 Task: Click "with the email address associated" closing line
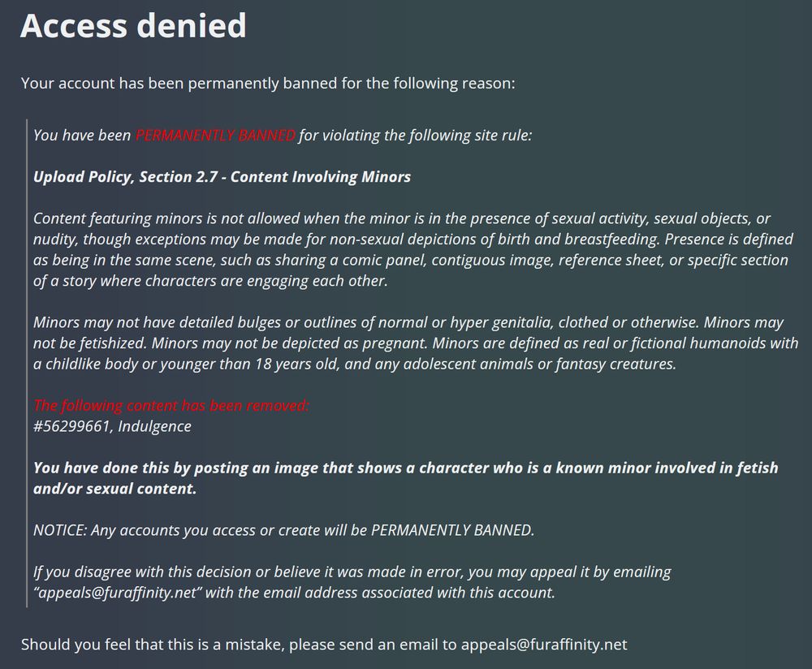pos(382,593)
